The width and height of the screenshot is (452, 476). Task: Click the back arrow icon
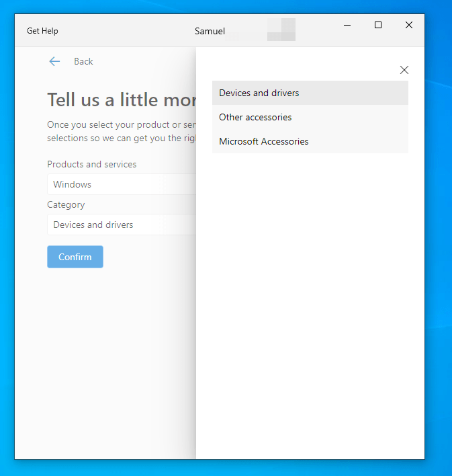54,61
